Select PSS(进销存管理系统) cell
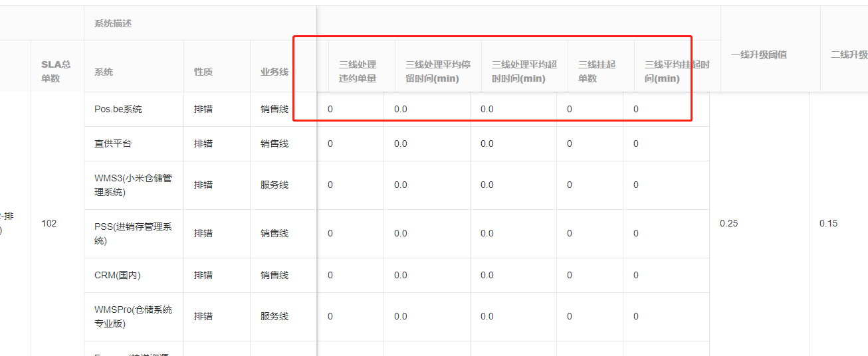 click(133, 234)
